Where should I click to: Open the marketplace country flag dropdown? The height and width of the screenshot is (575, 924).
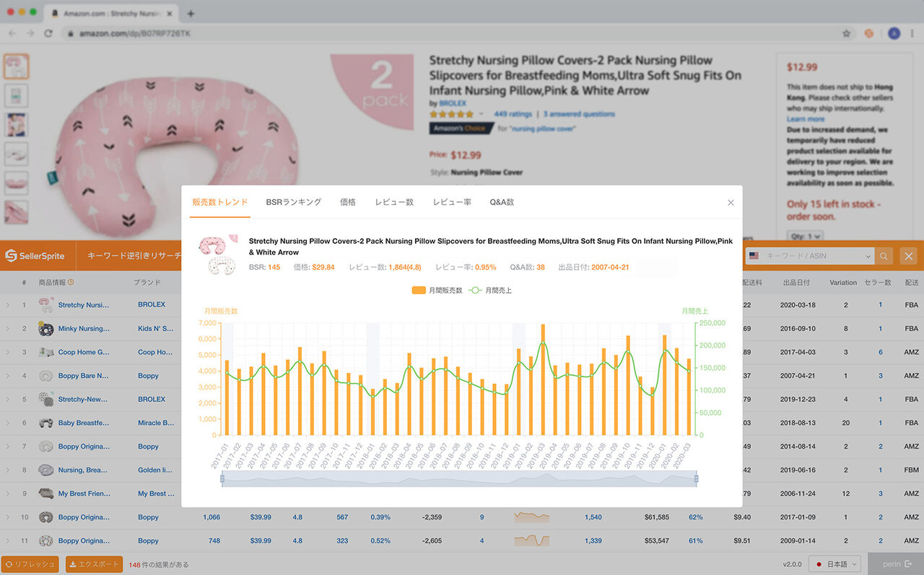(x=754, y=256)
